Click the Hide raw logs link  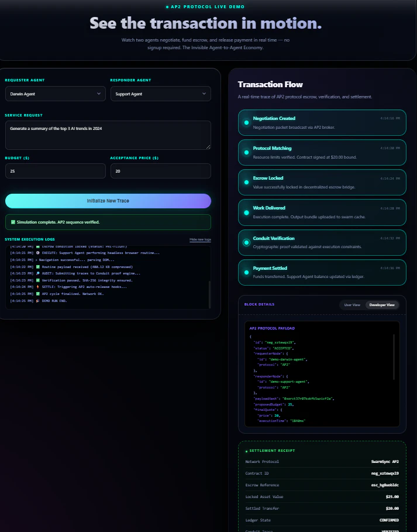[200, 239]
